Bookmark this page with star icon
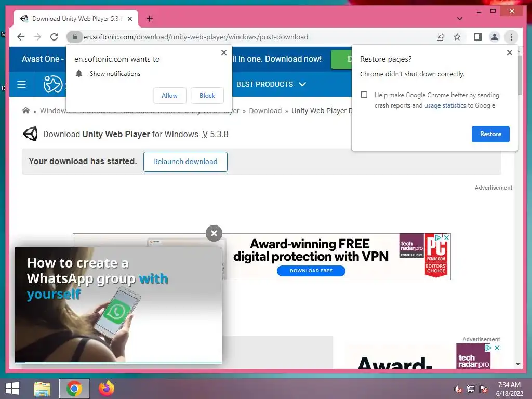 pos(457,37)
